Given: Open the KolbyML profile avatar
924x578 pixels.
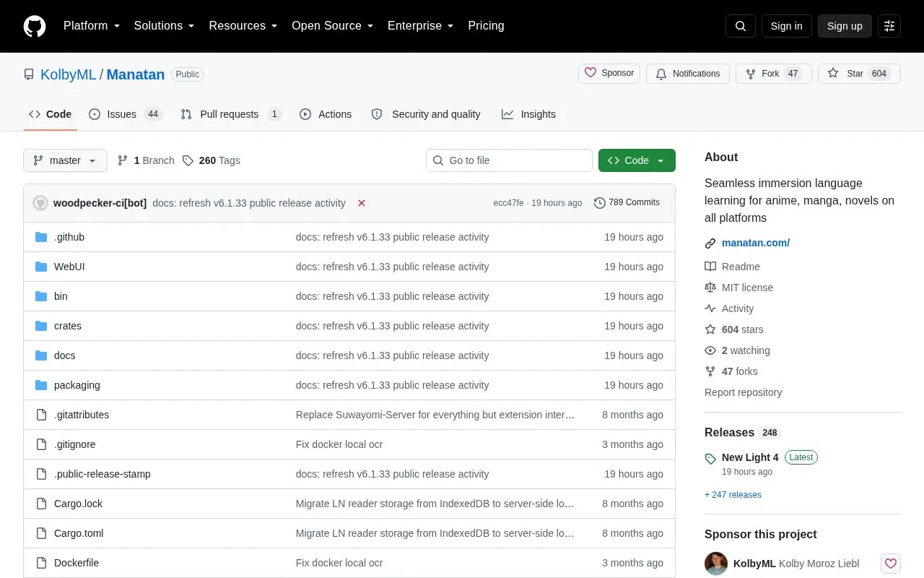Looking at the screenshot, I should [716, 564].
